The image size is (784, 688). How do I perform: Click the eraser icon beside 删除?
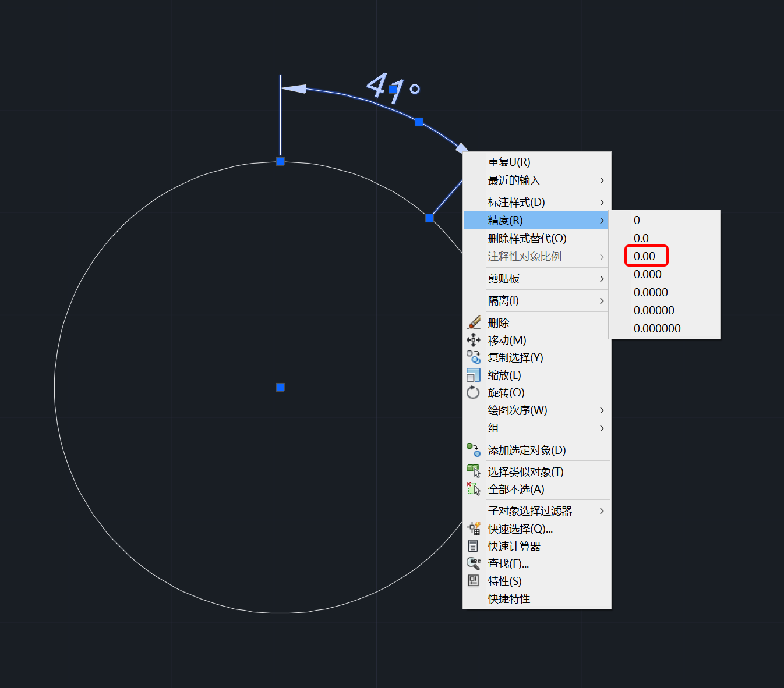tap(474, 322)
